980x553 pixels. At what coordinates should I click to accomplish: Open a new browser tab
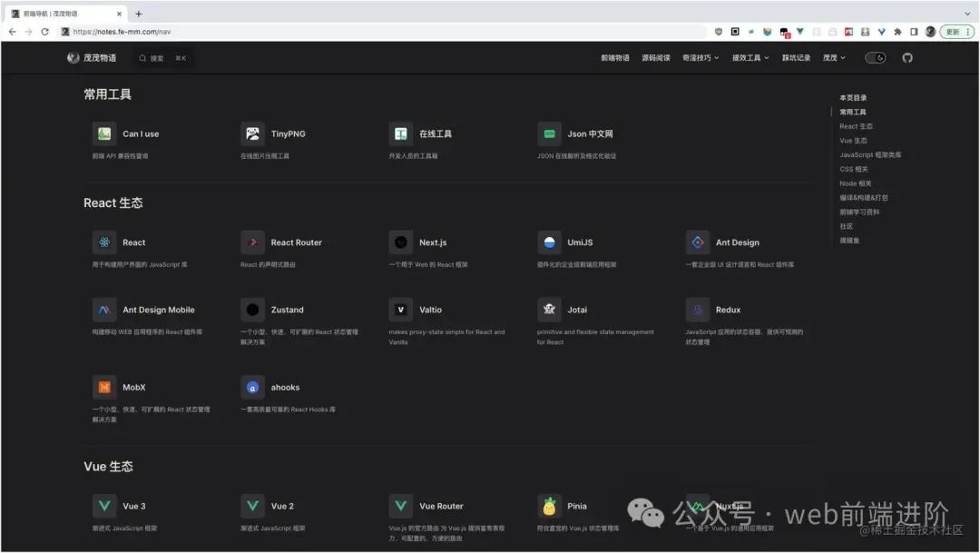[x=139, y=14]
